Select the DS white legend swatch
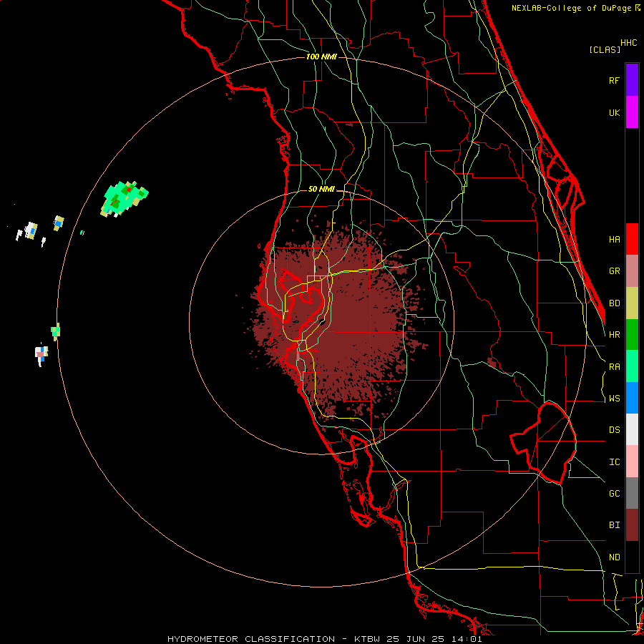644x644 pixels. tap(632, 429)
